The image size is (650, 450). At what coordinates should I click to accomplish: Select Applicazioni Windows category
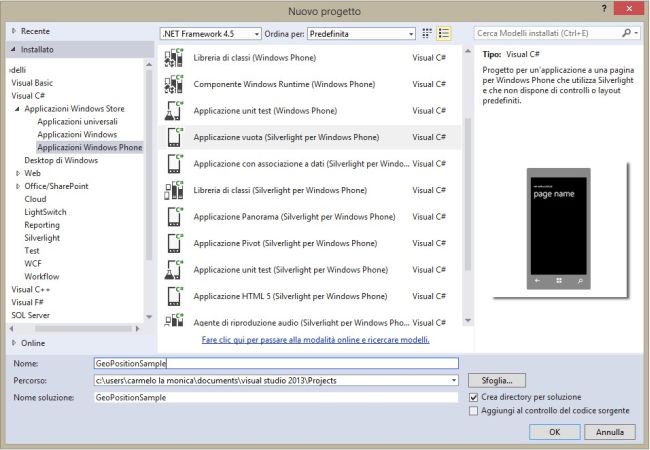(77, 135)
